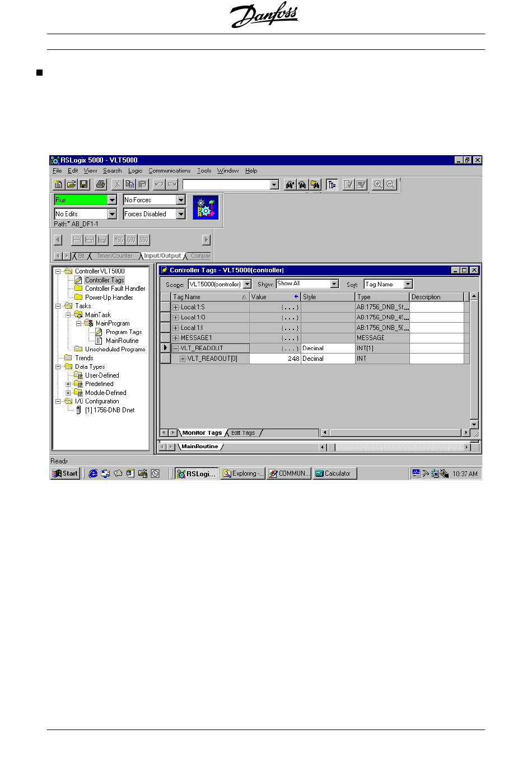Select [1] 1756-DNB Dnet module

(110, 410)
